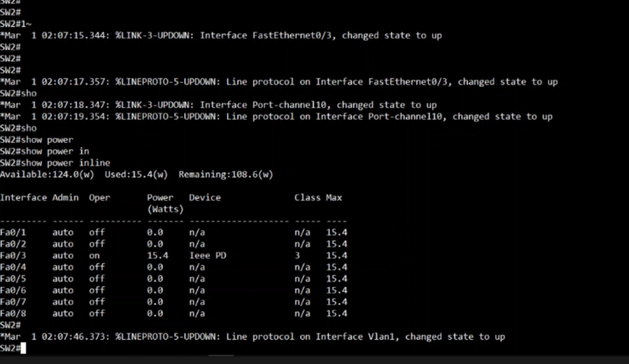Click the 'Ieee PD' device entry

coord(208,255)
